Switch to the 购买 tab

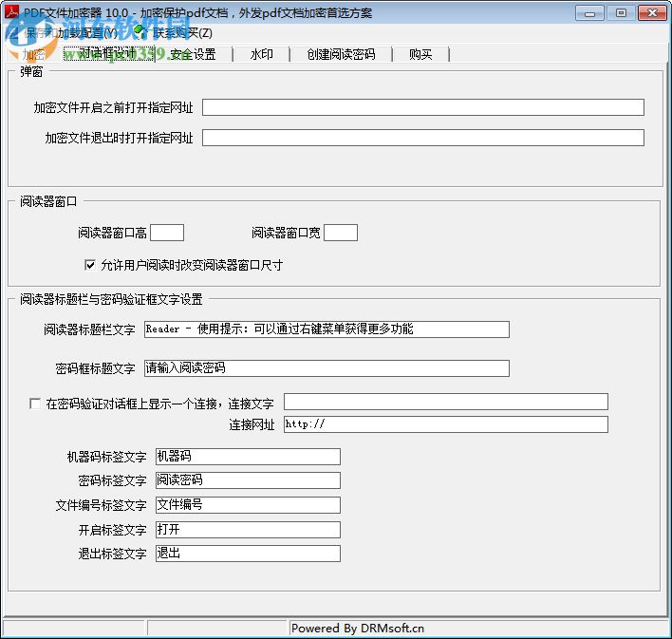420,54
